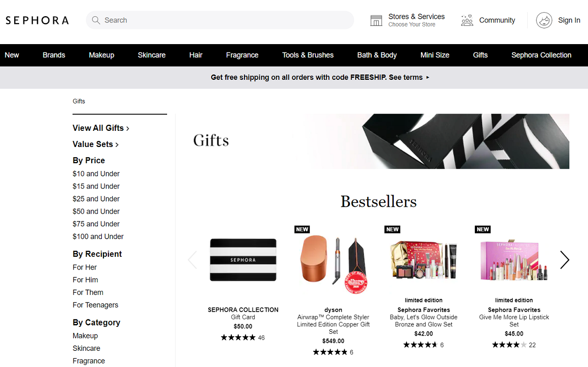This screenshot has height=367, width=588.
Task: Open the Makeup menu in the navigation bar
Action: [101, 55]
